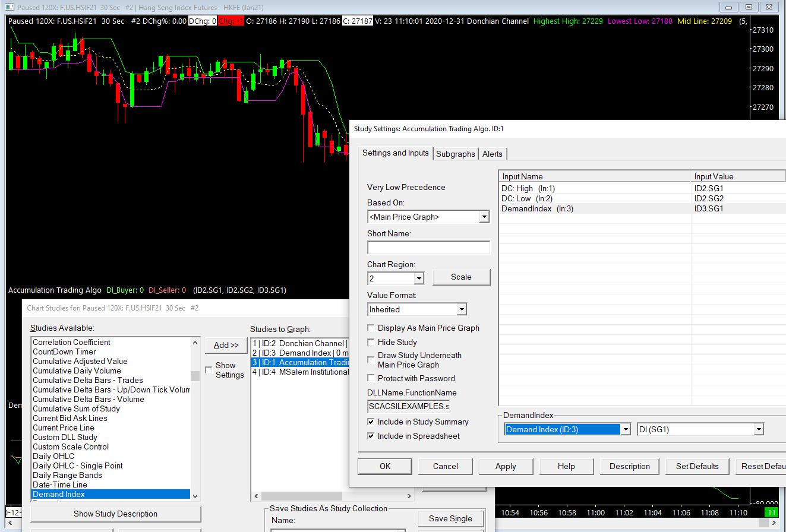Open Help for study settings
The image size is (786, 532).
tap(567, 466)
